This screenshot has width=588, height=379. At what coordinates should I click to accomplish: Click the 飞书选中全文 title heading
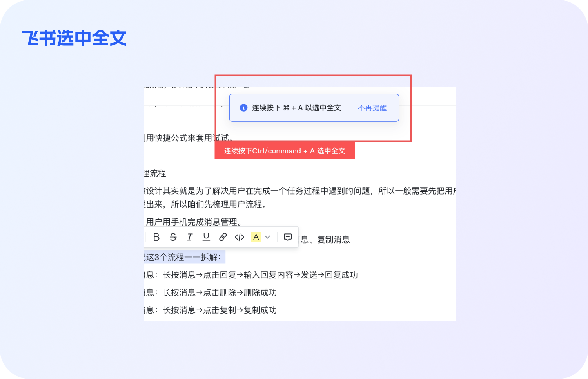[74, 38]
